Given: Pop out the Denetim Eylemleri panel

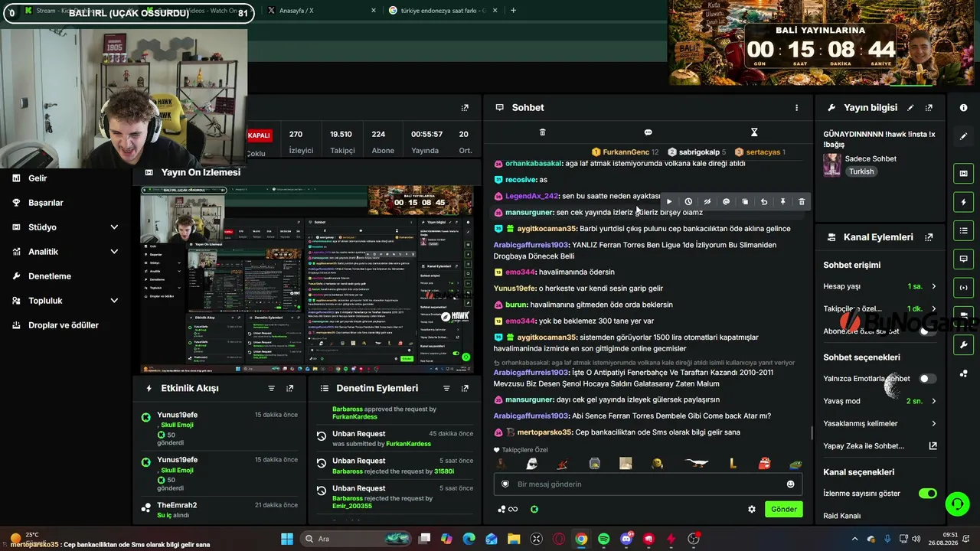Looking at the screenshot, I should [x=465, y=389].
